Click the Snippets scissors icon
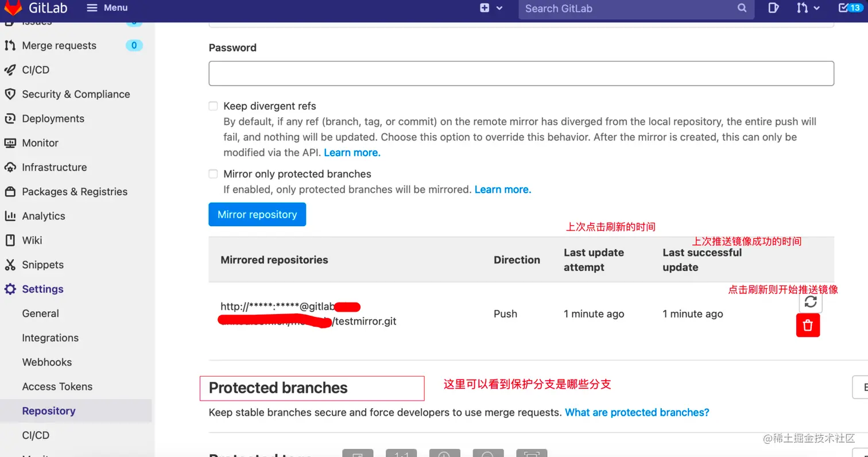The width and height of the screenshot is (868, 457). coord(10,265)
